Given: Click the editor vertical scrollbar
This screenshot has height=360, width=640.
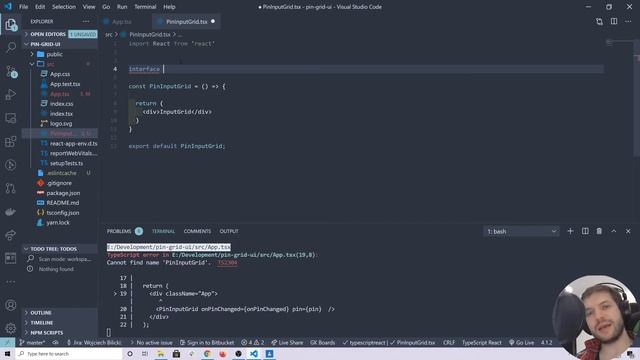Looking at the screenshot, I should pyautogui.click(x=637, y=98).
